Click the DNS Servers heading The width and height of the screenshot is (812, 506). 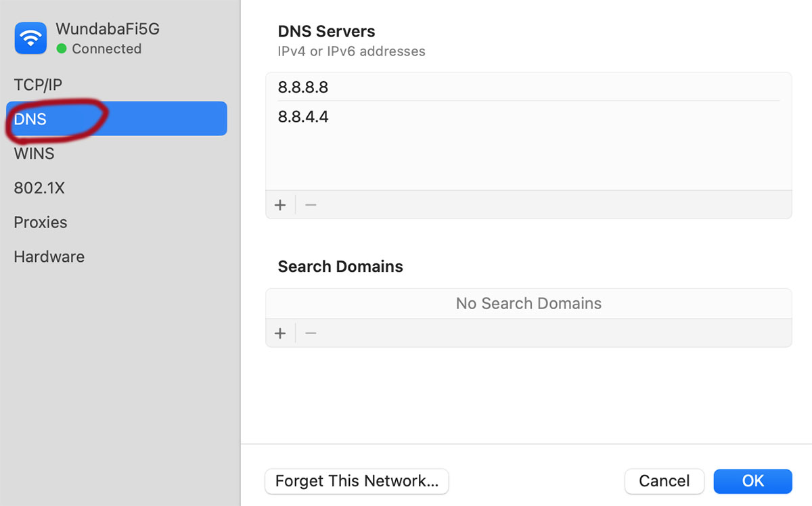coord(326,31)
